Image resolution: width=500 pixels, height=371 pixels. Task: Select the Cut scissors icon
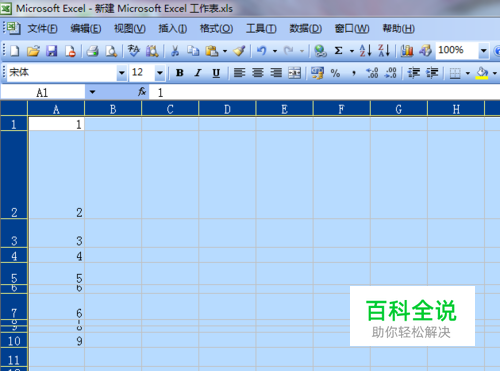point(175,51)
